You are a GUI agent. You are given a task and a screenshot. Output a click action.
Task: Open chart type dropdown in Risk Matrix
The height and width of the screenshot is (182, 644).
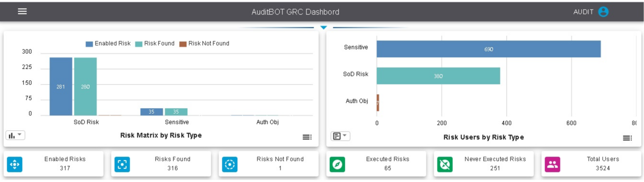[15, 135]
